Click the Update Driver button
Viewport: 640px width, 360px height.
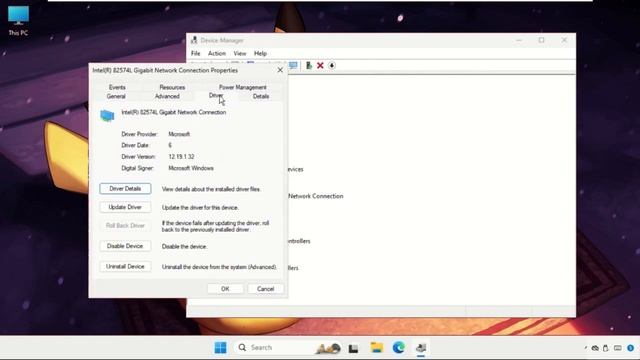pyautogui.click(x=125, y=207)
